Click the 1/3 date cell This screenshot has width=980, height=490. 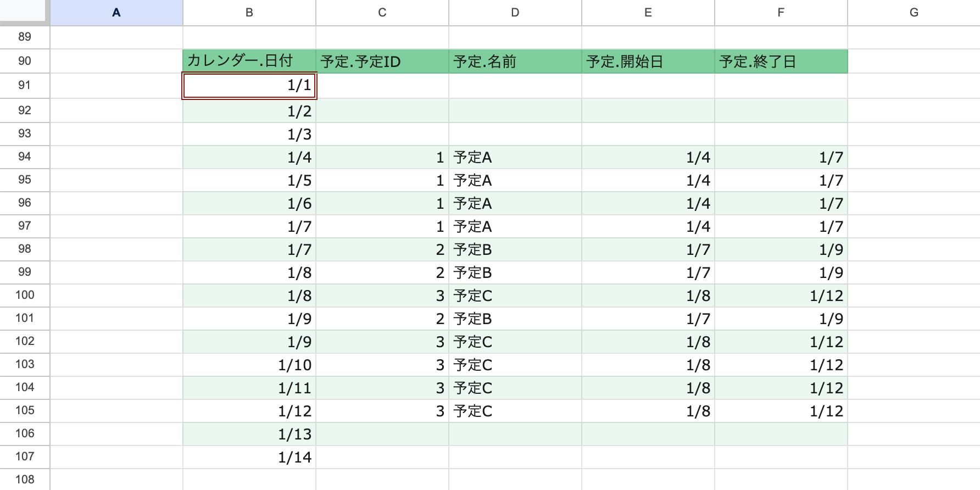(249, 134)
